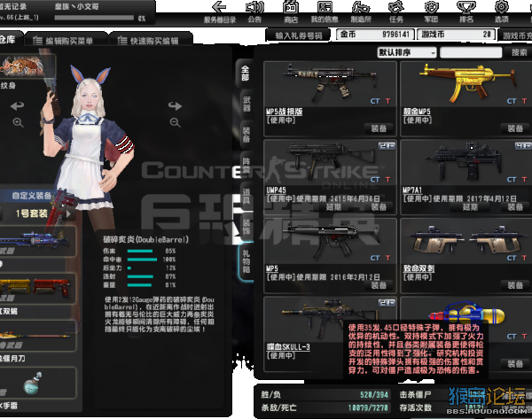Click the CT icon on UMP45 card

375,180
